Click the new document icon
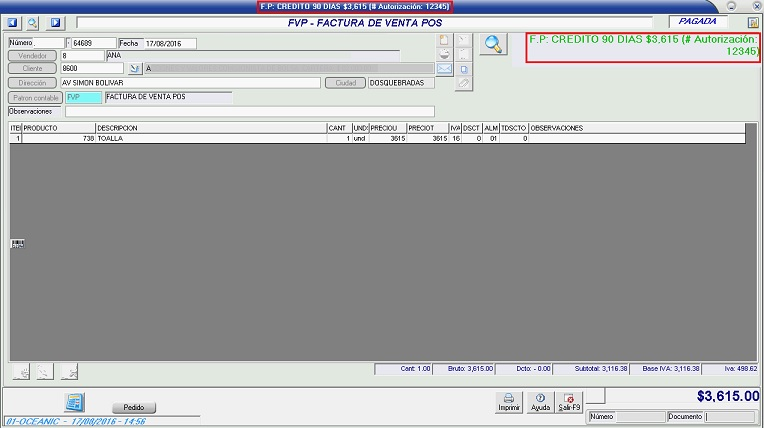764x428 pixels. point(445,41)
